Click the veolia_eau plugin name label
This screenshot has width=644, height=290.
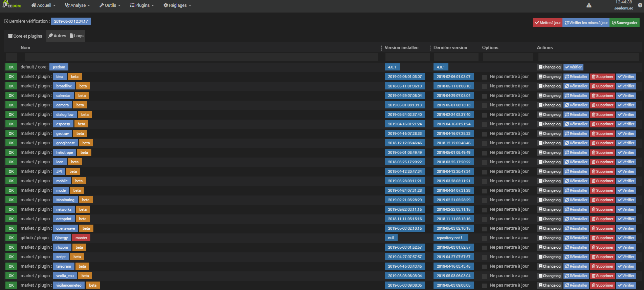point(65,276)
